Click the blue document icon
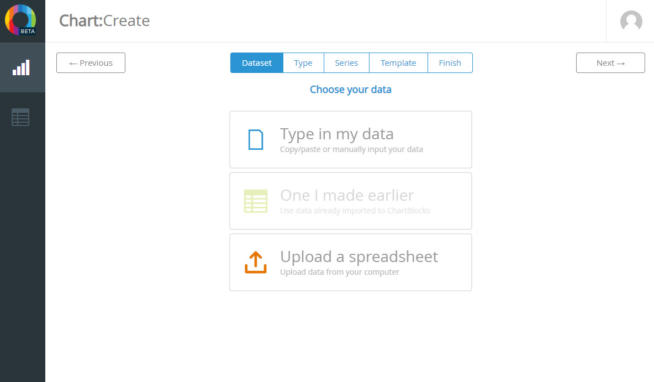The image size is (654, 382). coord(256,139)
